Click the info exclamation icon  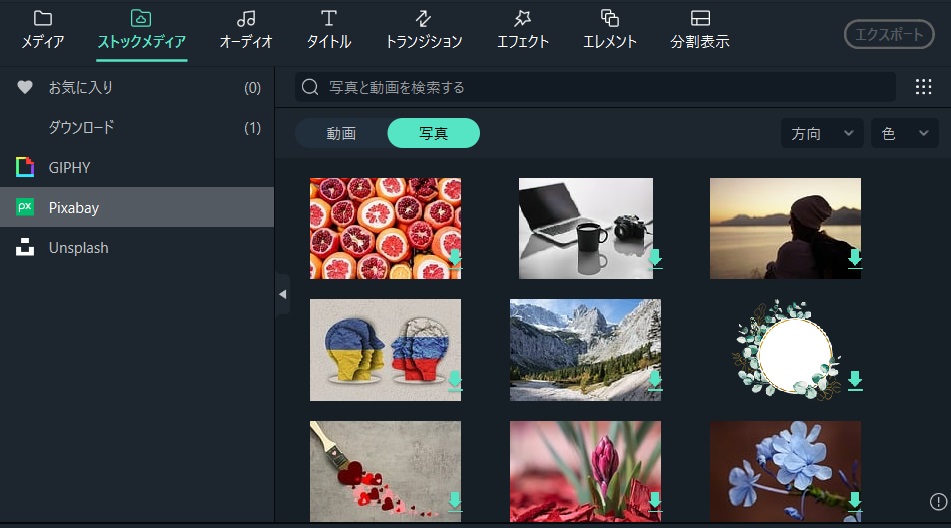(938, 501)
